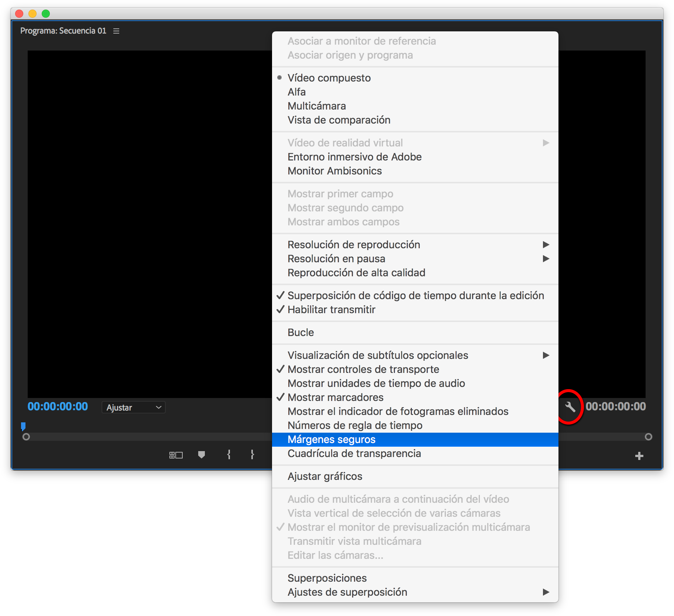
Task: Open the Ajustar zoom level dropdown
Action: point(133,407)
